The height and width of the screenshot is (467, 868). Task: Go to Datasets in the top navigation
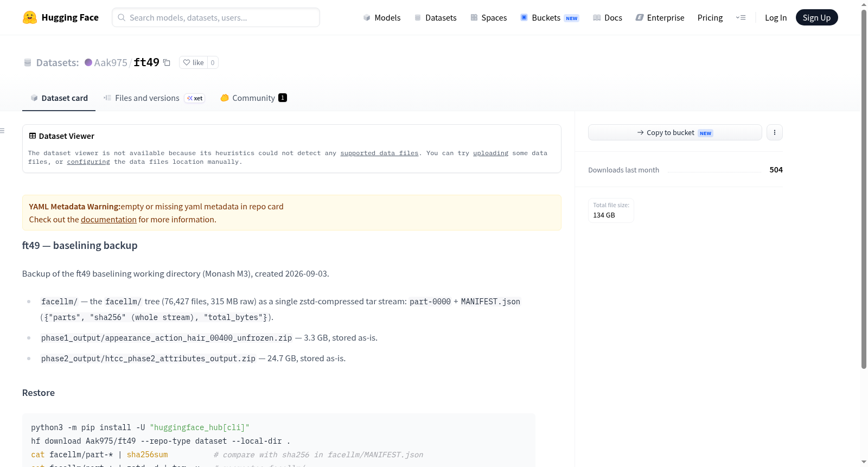435,17
